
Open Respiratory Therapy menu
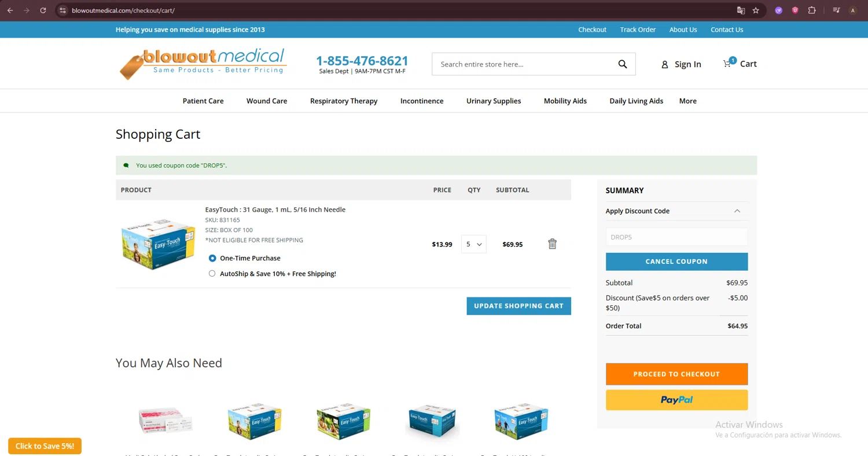click(344, 101)
